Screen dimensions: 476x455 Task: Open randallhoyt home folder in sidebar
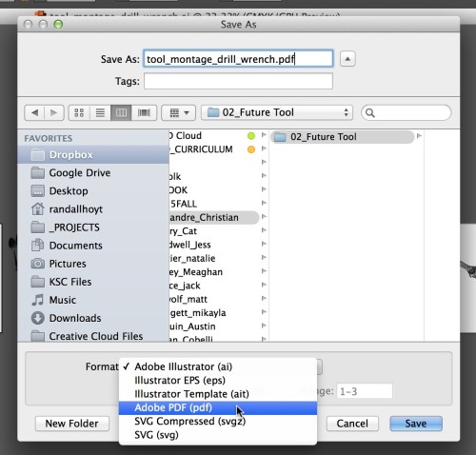click(x=93, y=209)
